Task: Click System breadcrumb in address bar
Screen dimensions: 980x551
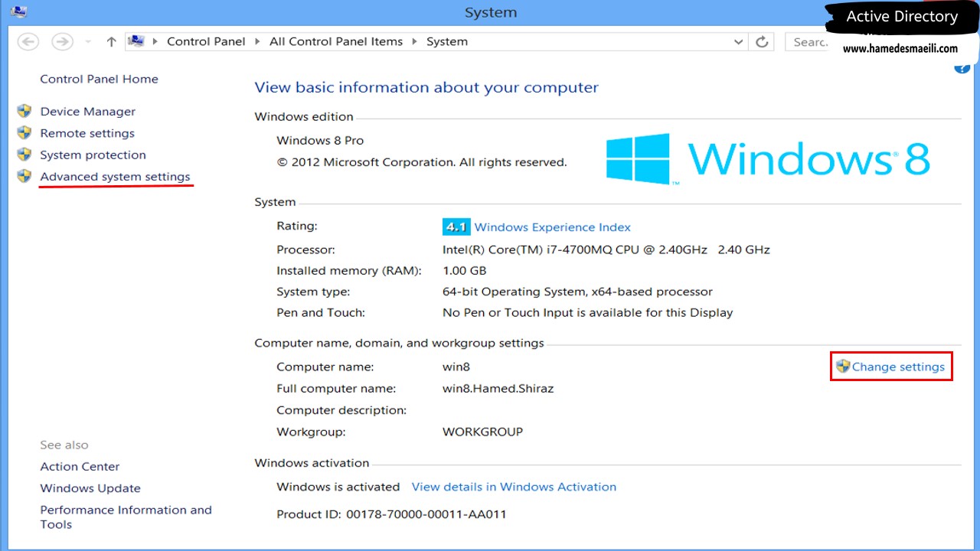Action: click(x=447, y=42)
